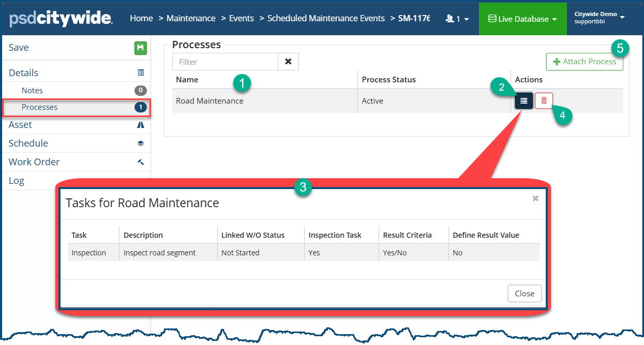Go to Home breadcrumb

[141, 18]
